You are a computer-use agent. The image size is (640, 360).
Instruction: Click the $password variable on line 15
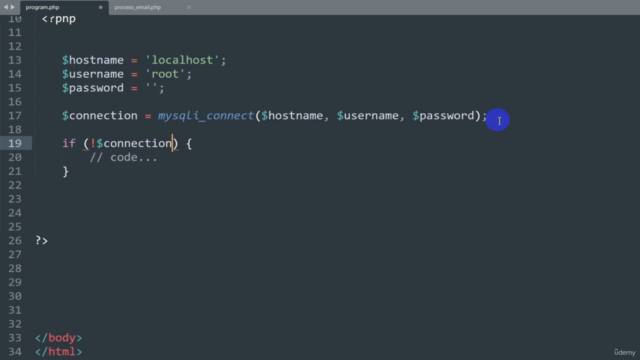pyautogui.click(x=93, y=88)
